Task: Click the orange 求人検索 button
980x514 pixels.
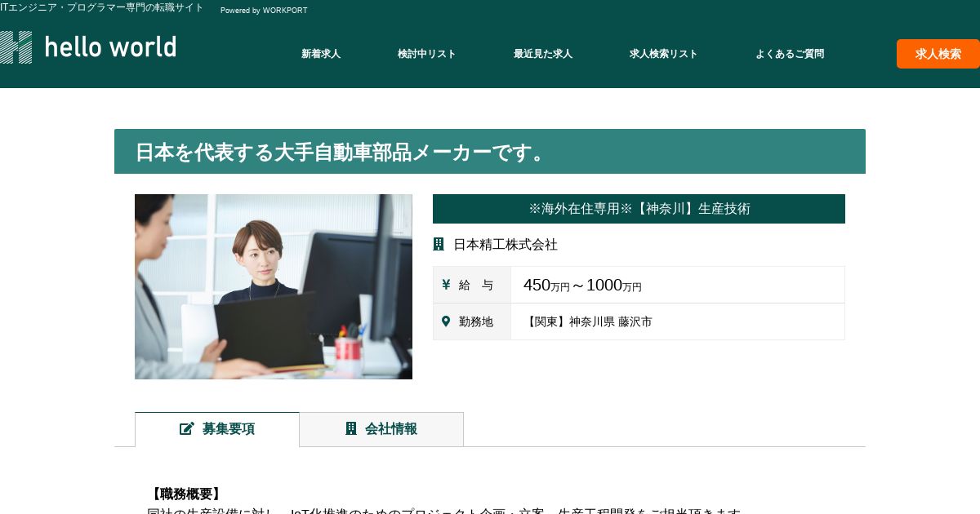Action: (938, 54)
